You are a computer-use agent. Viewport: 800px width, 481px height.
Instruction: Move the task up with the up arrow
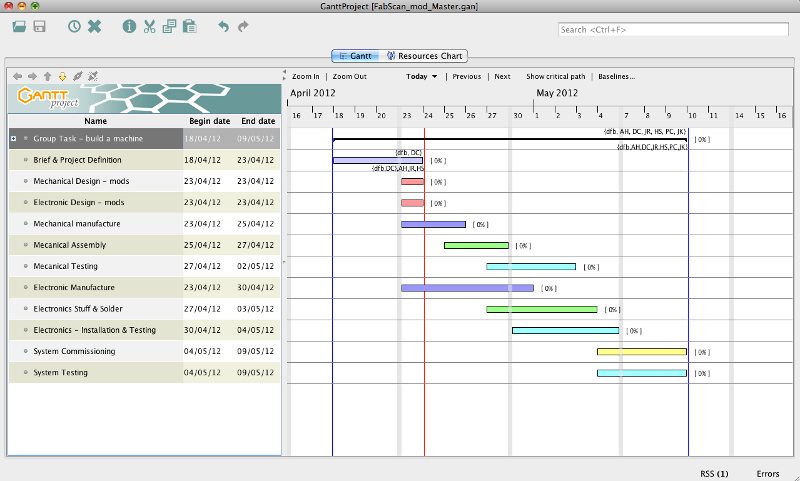(x=47, y=76)
